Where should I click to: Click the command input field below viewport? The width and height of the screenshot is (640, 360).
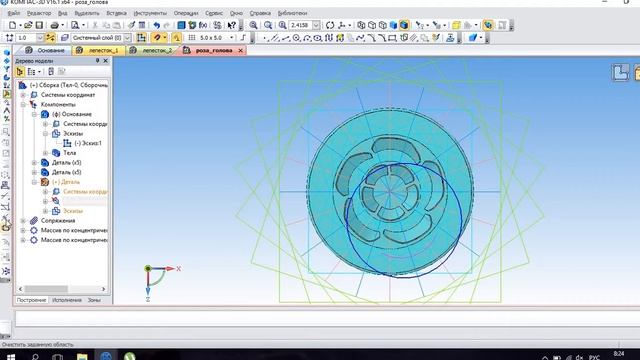[x=327, y=318]
